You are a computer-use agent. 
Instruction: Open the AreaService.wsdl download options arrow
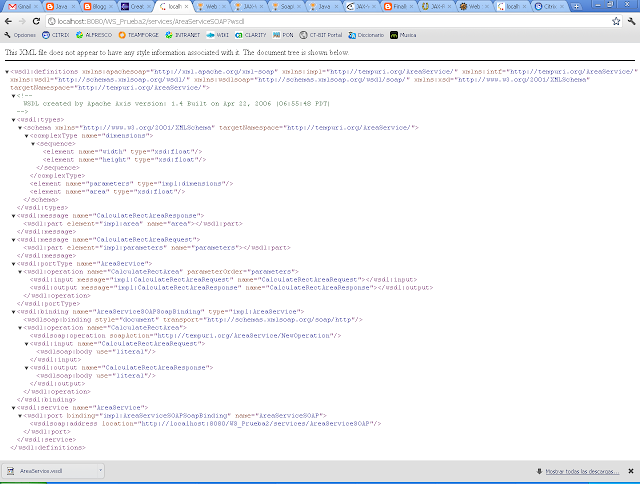100,471
